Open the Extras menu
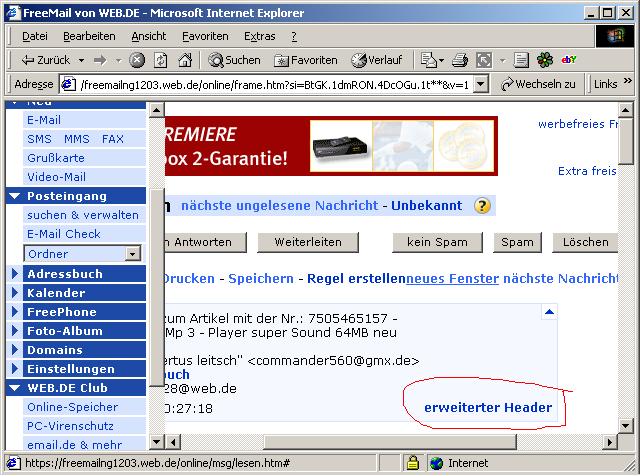Screen dimensions: 640x476 pos(260,36)
